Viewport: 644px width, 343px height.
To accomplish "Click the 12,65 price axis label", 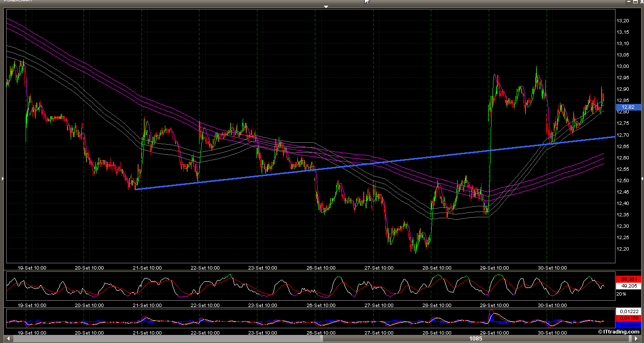I will coord(623,146).
